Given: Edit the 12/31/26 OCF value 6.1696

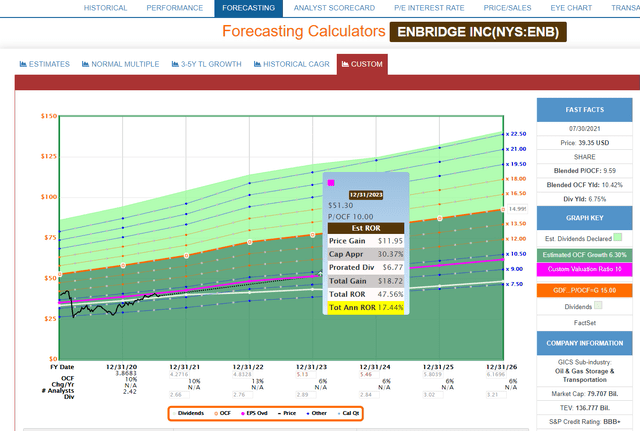Looking at the screenshot, I should [496, 374].
